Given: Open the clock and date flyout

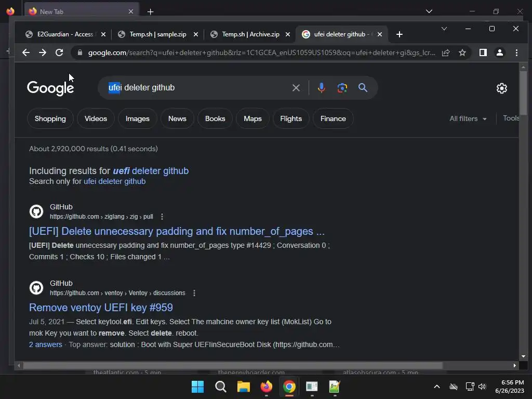Looking at the screenshot, I should [510, 387].
